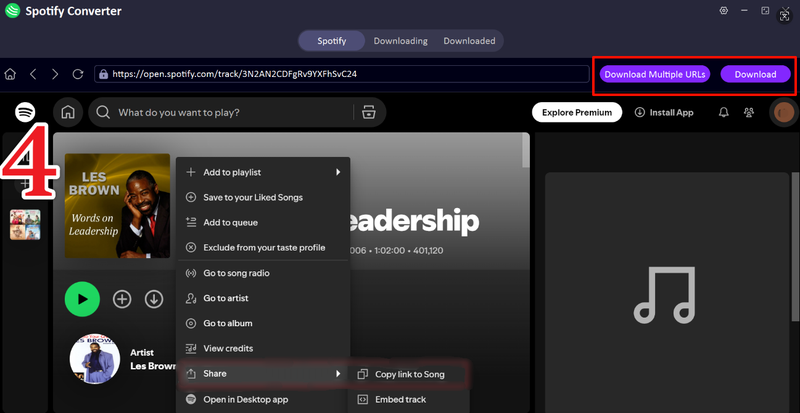Open the user profile avatar
Viewport: 800px width, 413px height.
(x=784, y=112)
